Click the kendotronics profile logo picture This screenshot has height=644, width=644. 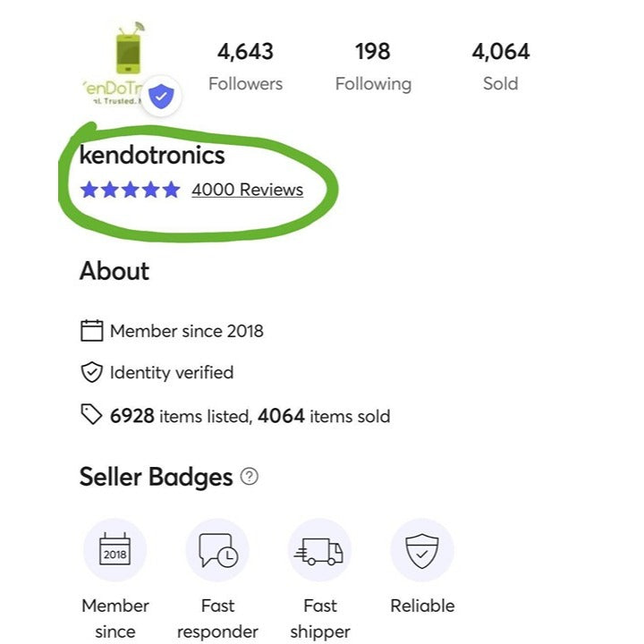126,63
